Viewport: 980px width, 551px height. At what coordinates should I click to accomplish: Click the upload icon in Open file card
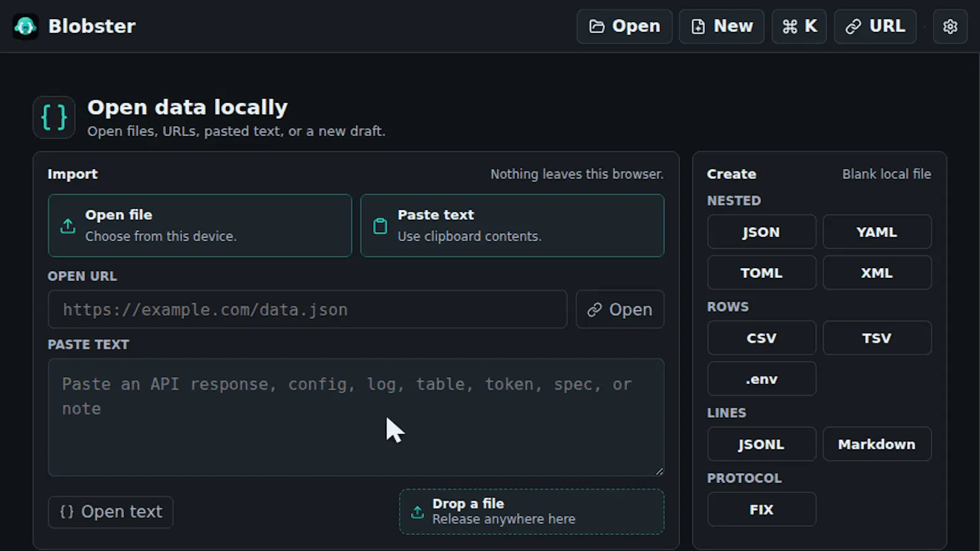(x=68, y=226)
